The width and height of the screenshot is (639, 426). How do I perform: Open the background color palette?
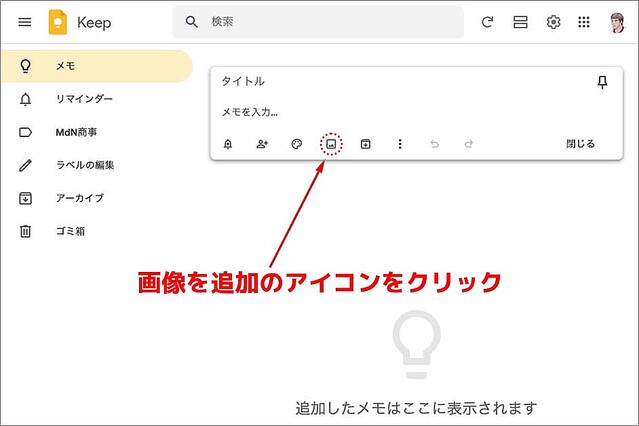click(297, 144)
